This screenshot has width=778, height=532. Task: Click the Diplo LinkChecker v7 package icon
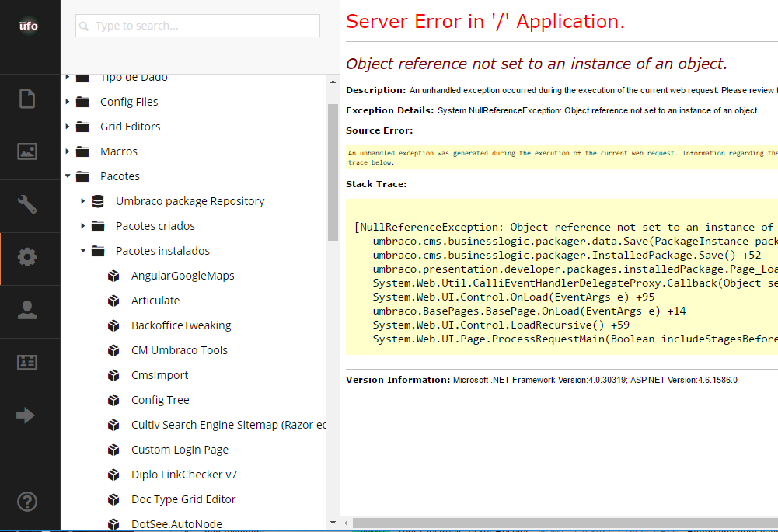click(113, 475)
